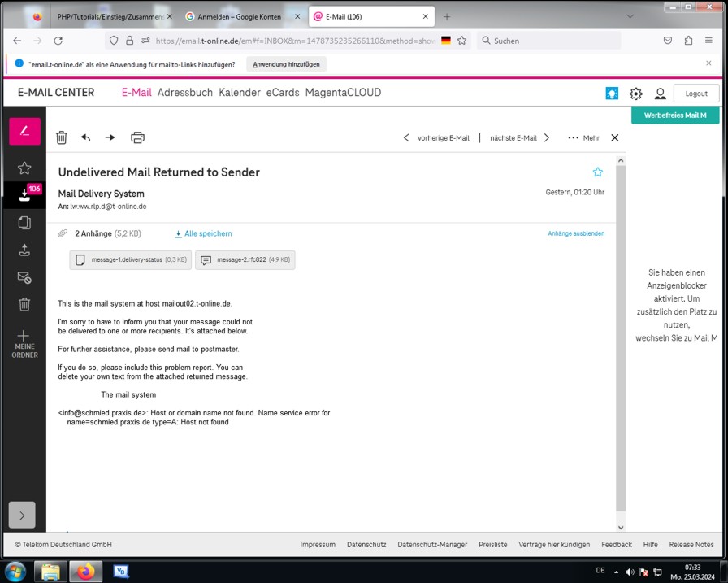The height and width of the screenshot is (583, 728).
Task: Open settings gear in the header
Action: (635, 94)
